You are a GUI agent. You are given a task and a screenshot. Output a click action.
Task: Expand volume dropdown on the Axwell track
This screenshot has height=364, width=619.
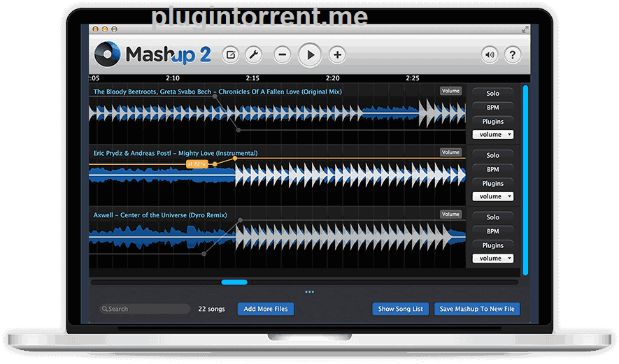[x=492, y=259]
